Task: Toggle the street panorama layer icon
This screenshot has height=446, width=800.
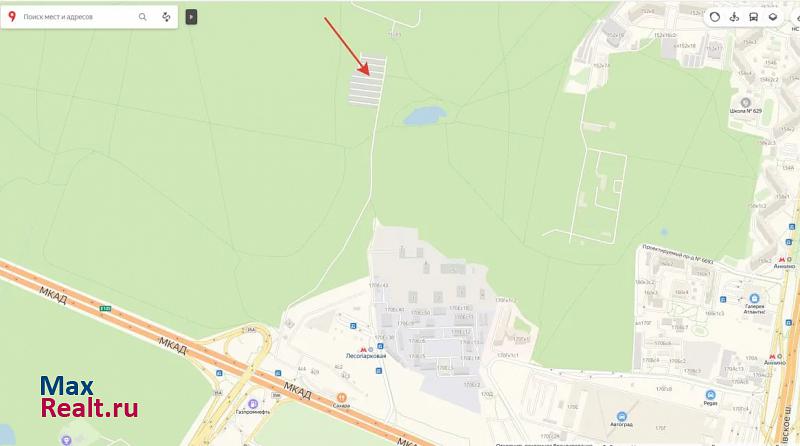Action: pos(734,17)
